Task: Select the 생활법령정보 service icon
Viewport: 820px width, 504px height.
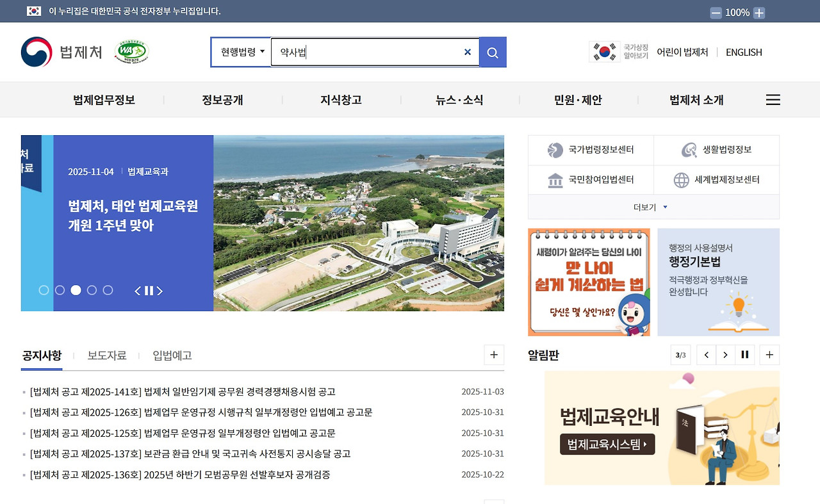Action: [x=689, y=149]
